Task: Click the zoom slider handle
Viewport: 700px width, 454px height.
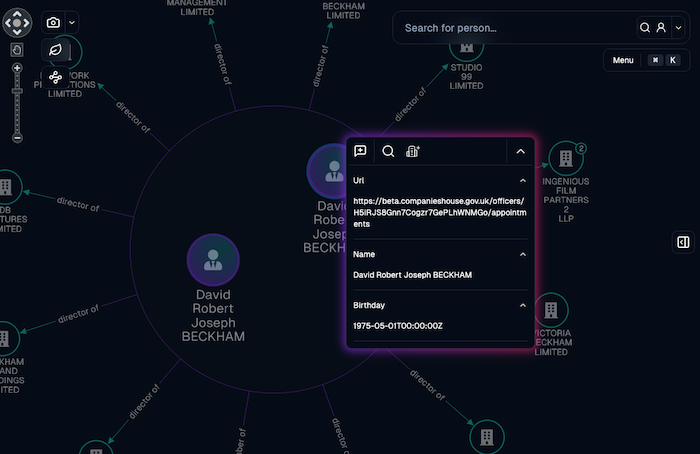Action: click(17, 91)
